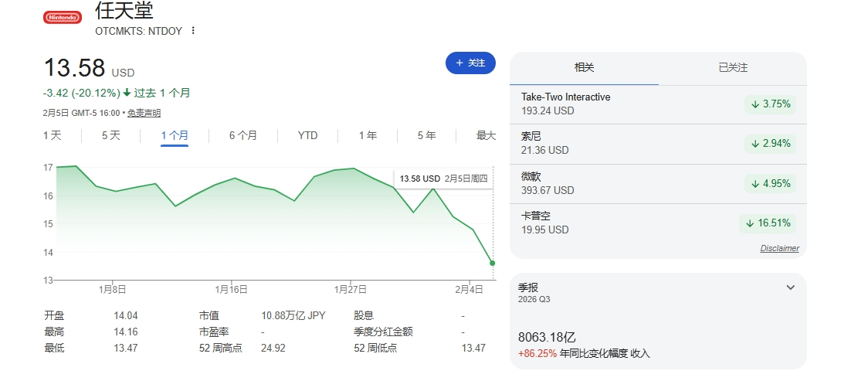Select the 最大 time range
Viewport: 868px width, 381px height.
tap(486, 135)
